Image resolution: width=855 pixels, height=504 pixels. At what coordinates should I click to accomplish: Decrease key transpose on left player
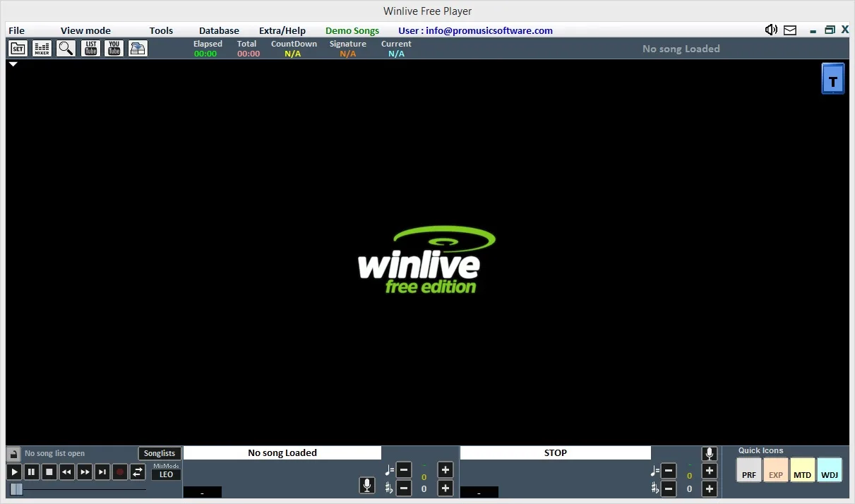click(404, 488)
